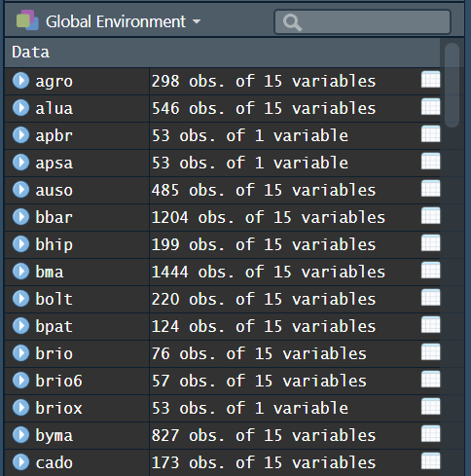The width and height of the screenshot is (471, 476).
Task: Select the bbar object name
Action: click(54, 217)
